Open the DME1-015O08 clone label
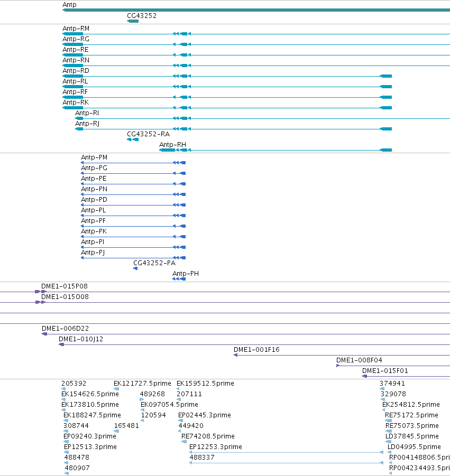Image resolution: width=450 pixels, height=476 pixels. pos(65,297)
